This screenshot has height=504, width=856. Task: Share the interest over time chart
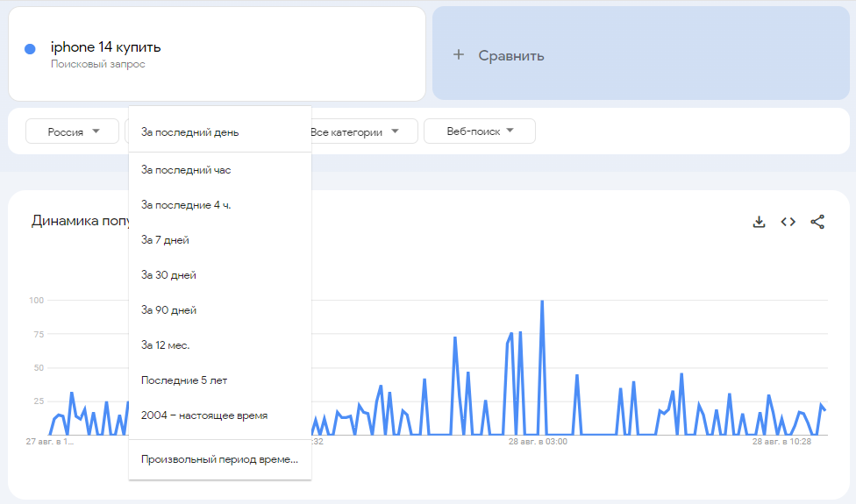817,222
